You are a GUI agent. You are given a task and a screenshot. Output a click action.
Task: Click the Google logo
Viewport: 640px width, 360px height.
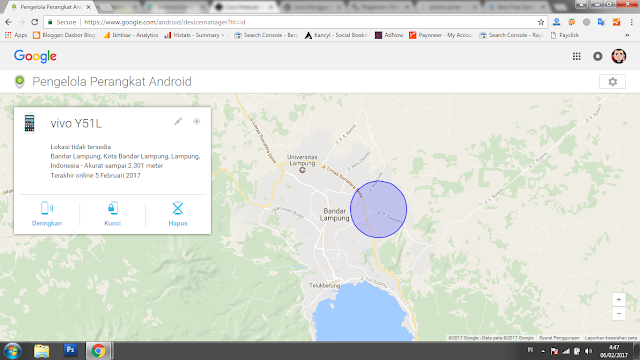click(35, 56)
